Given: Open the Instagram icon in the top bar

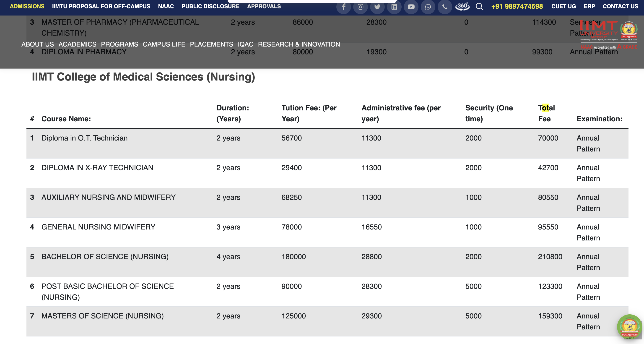Looking at the screenshot, I should click(x=361, y=7).
